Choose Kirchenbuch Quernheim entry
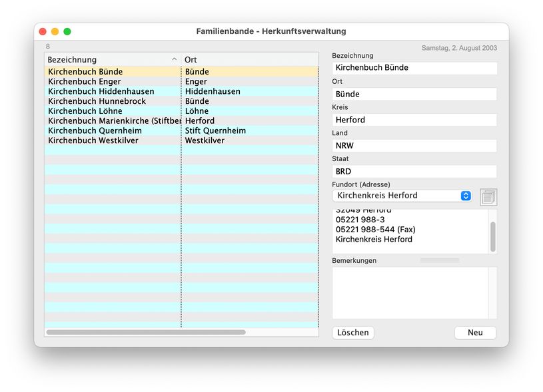543x392 pixels. point(112,131)
